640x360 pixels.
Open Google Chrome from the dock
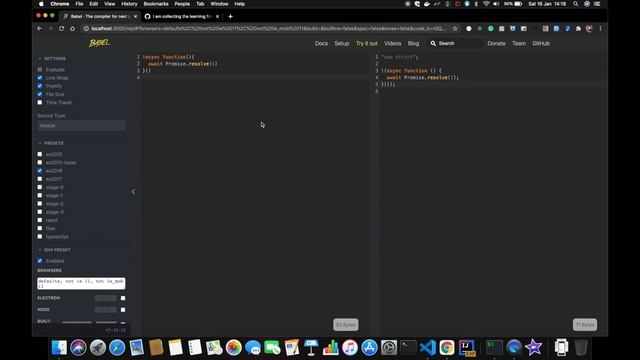point(447,348)
